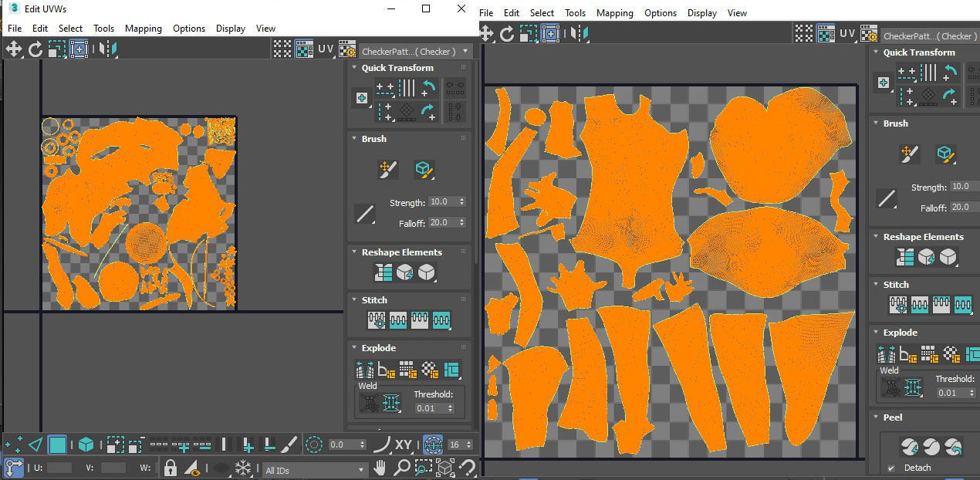Collapse the Peel rollout in right window
The image size is (980, 480).
pos(892,417)
